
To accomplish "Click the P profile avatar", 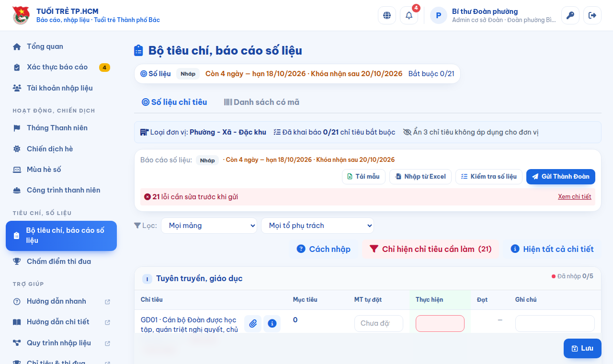I will pos(439,15).
